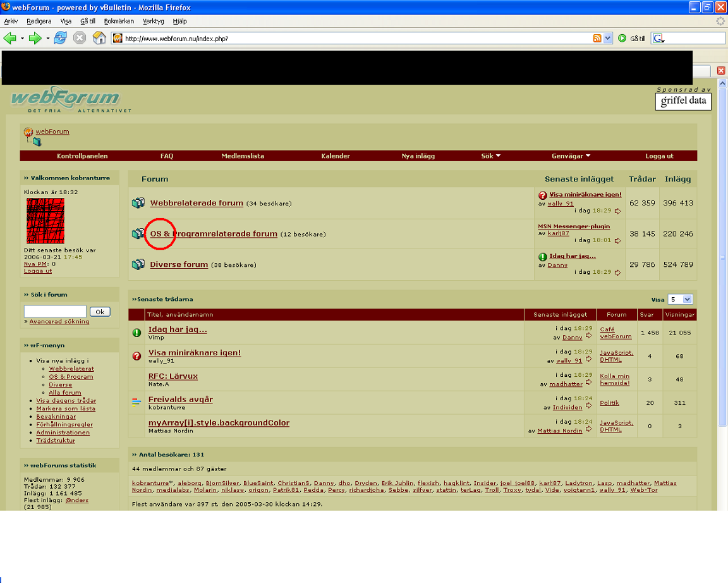Viewport: 728px width, 583px height.
Task: Click the poll icon beside Freivalds avgår
Action: 136,402
